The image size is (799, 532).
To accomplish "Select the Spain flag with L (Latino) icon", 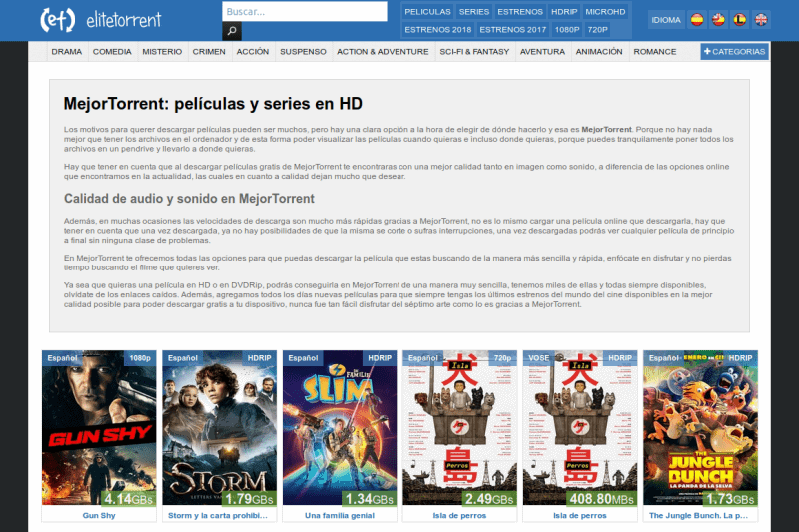I will pos(739,20).
